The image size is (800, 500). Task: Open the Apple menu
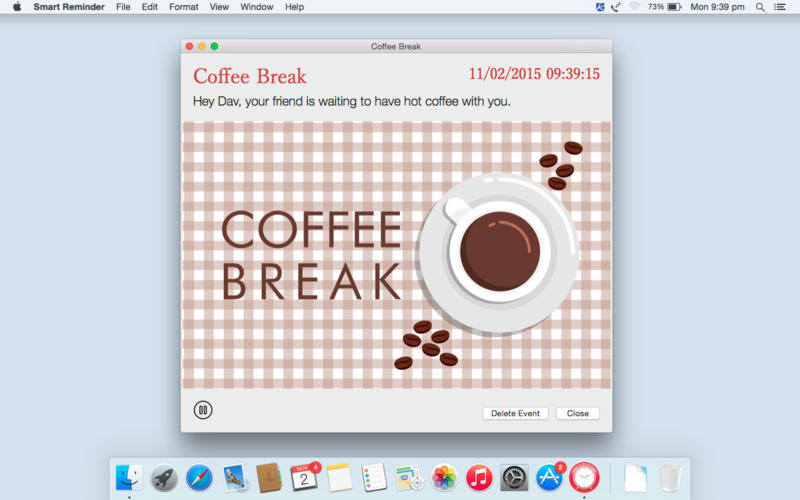pos(17,7)
